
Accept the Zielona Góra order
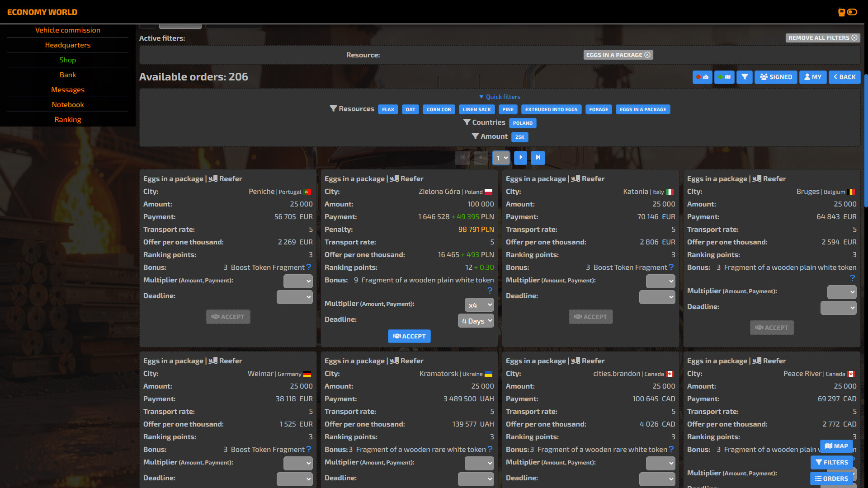click(409, 336)
